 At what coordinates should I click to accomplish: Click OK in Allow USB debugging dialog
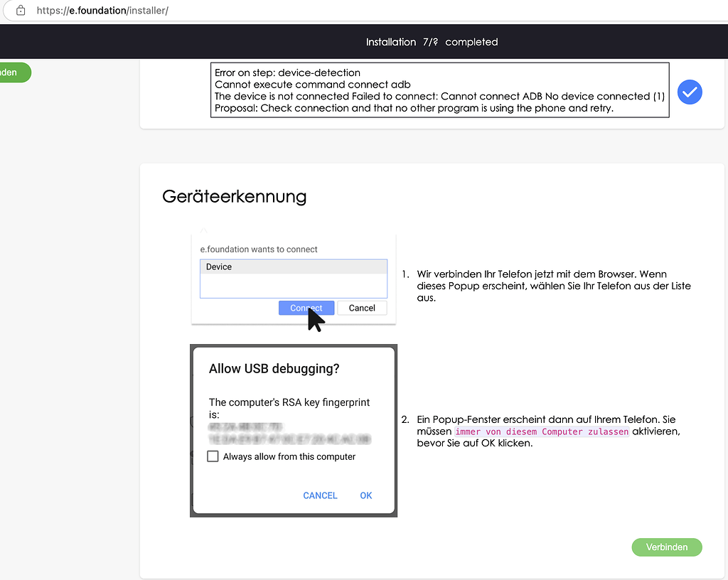(x=366, y=495)
